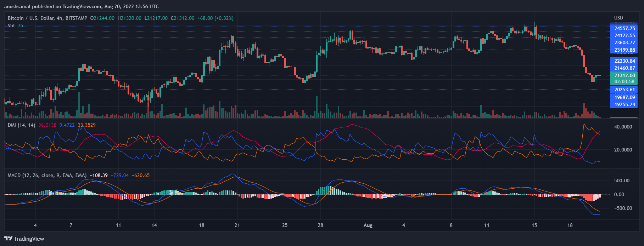
Task: Click the 23199.88 price level label
Action: click(625, 50)
